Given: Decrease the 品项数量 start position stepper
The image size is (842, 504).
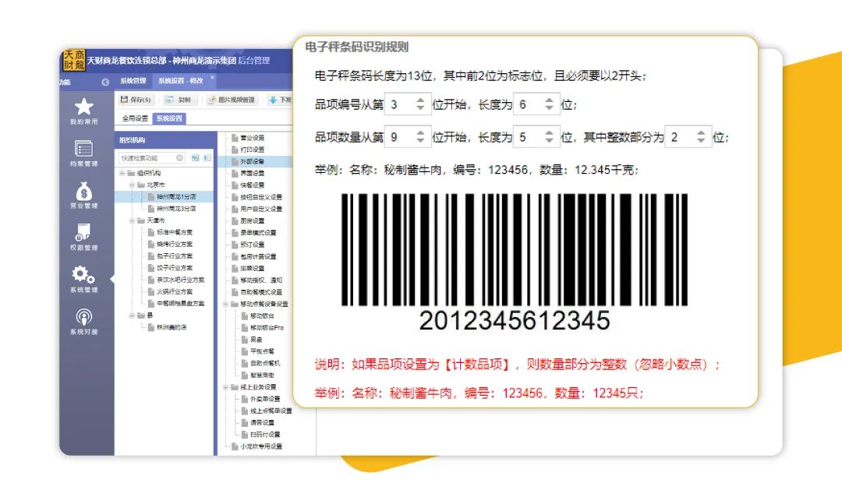Looking at the screenshot, I should coord(420,141).
